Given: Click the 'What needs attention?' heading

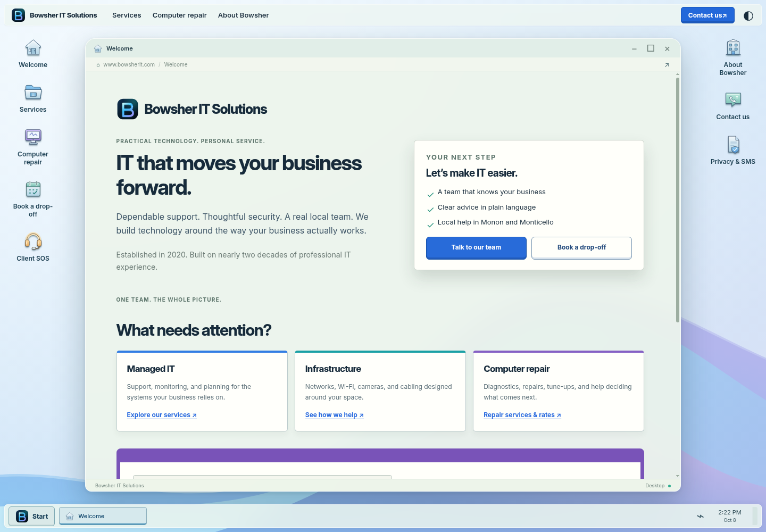Looking at the screenshot, I should point(194,330).
